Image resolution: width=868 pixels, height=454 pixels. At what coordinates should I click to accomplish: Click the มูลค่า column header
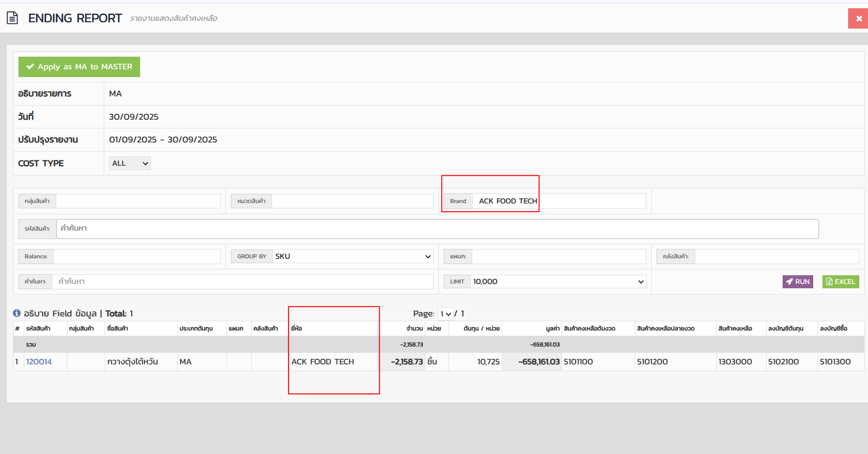point(552,329)
